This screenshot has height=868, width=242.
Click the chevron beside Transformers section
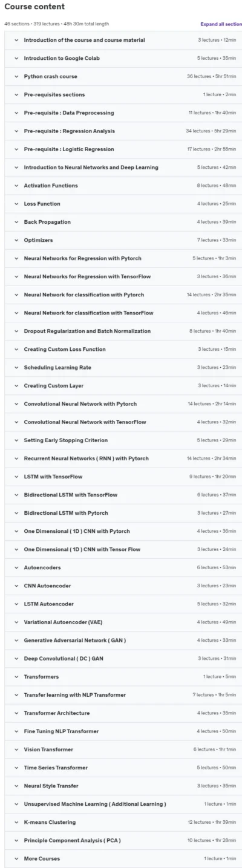16,676
